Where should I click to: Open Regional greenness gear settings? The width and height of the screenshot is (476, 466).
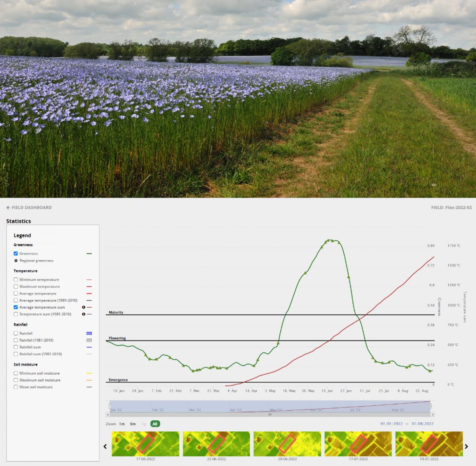[x=16, y=261]
